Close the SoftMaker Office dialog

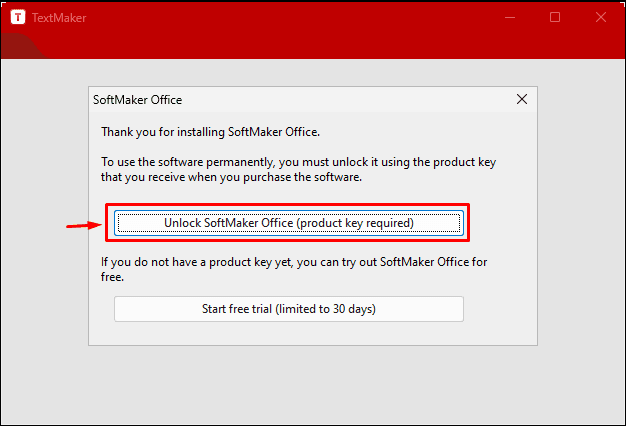[521, 99]
